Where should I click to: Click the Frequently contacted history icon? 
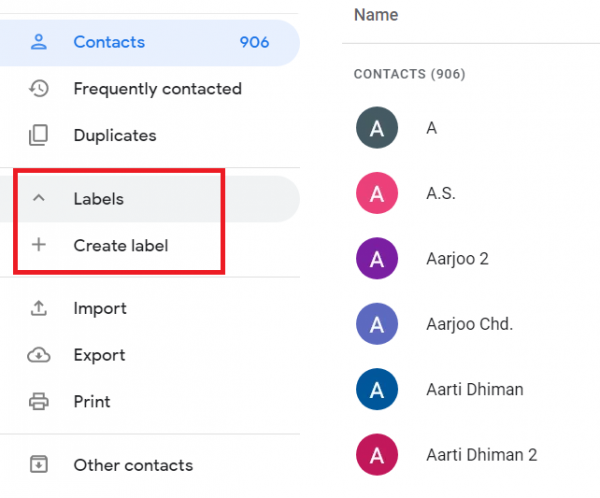[x=39, y=89]
